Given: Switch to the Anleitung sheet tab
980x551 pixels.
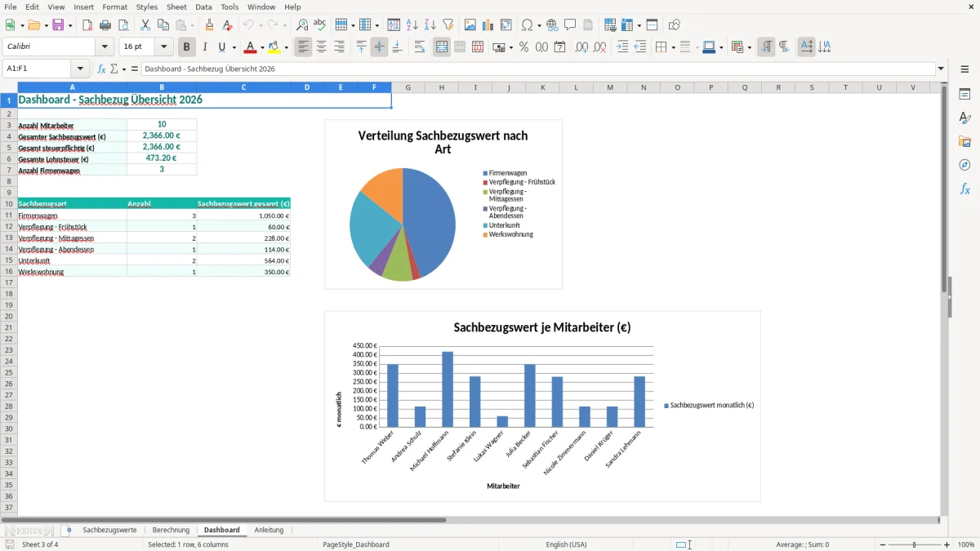Looking at the screenshot, I should tap(269, 530).
